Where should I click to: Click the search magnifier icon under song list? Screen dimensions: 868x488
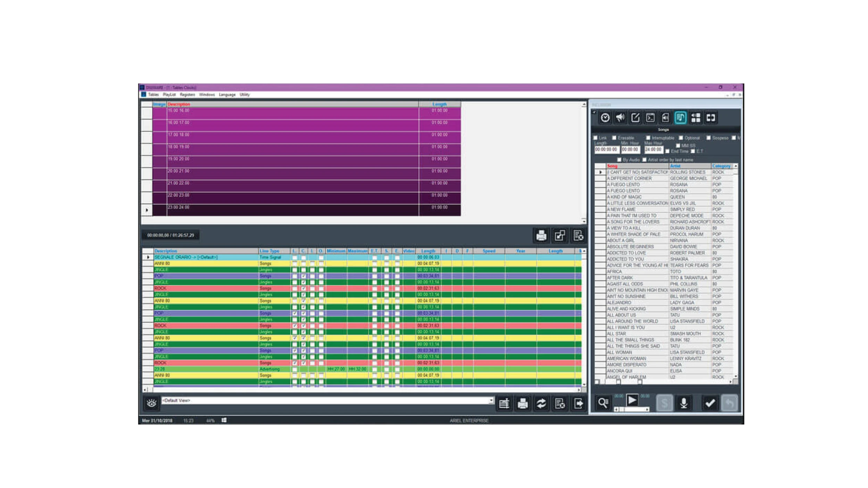point(603,403)
